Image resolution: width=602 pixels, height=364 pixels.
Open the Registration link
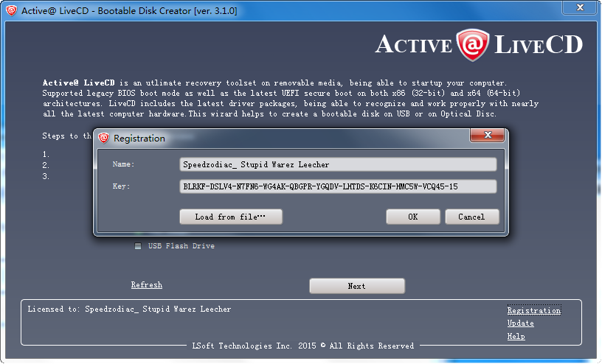[533, 311]
